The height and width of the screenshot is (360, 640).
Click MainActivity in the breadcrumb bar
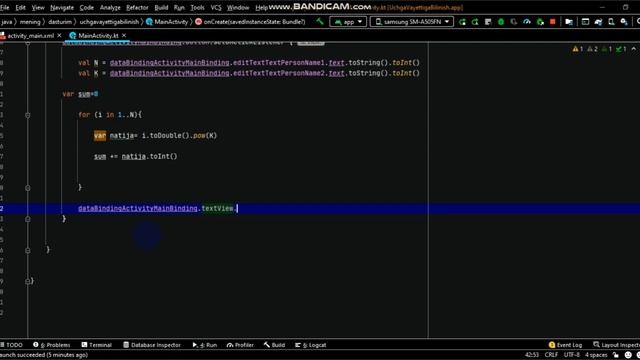(x=167, y=22)
